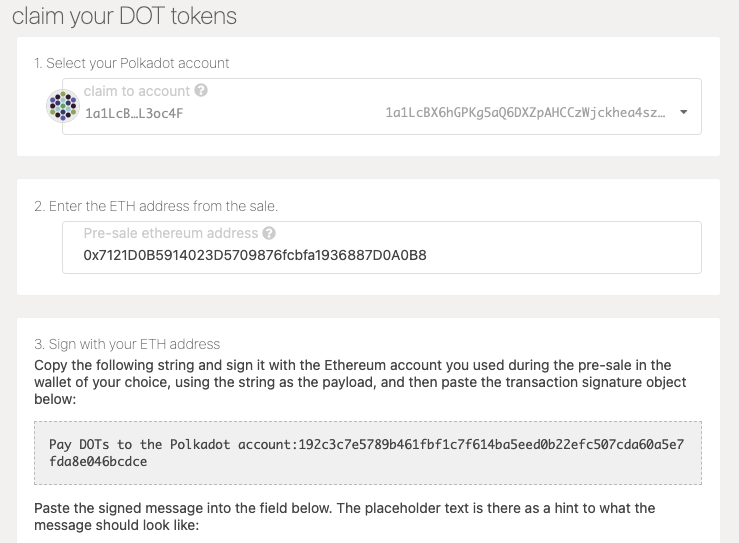Expand the account selector dropdown arrow

tap(684, 112)
